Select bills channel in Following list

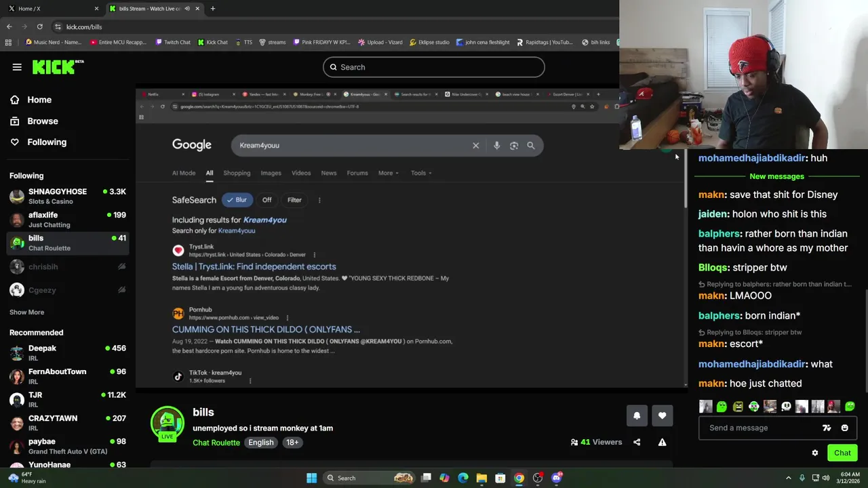68,243
